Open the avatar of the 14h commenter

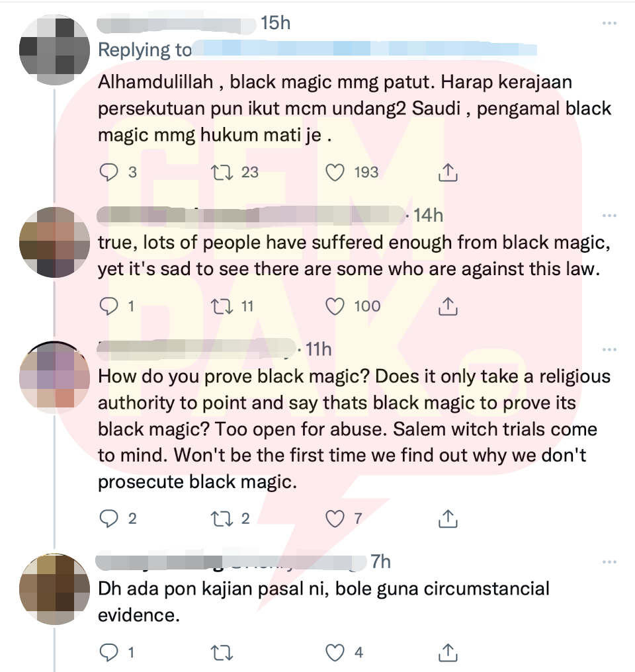[54, 242]
